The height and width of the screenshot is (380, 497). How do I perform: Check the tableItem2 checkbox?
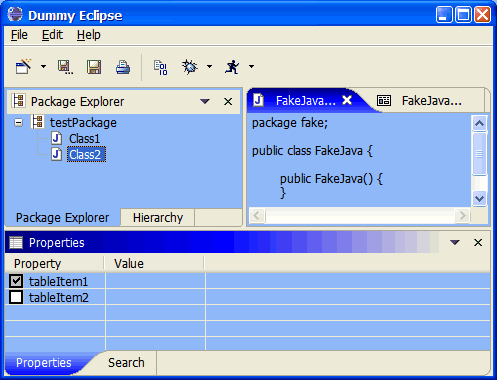16,297
